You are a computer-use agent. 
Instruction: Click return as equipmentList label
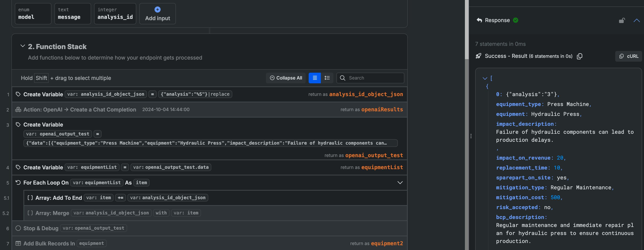(x=372, y=167)
